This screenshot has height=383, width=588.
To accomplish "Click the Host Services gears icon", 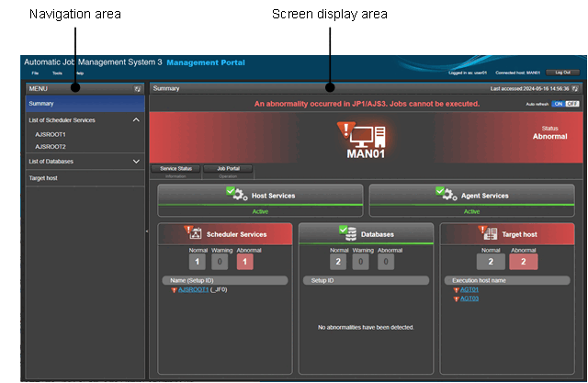I will point(235,194).
